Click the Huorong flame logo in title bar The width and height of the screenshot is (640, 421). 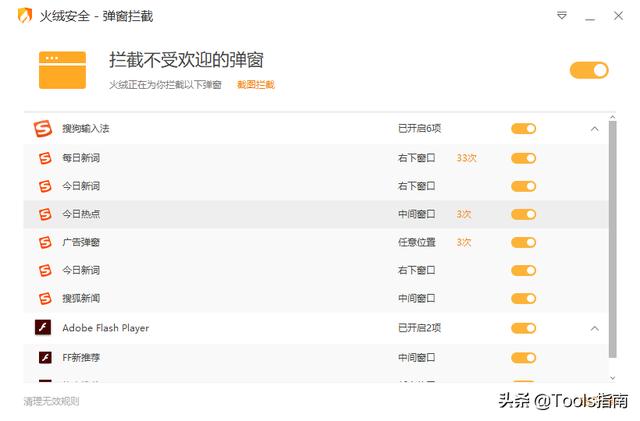point(25,16)
